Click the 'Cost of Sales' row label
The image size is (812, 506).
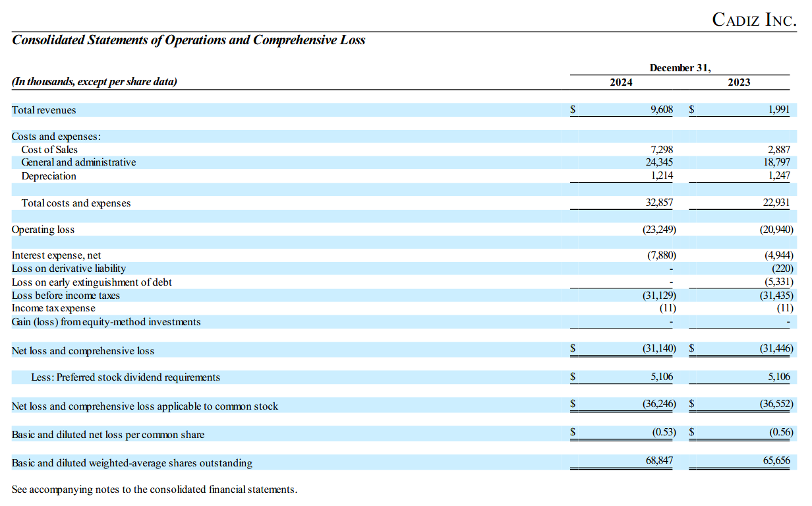pos(49,150)
